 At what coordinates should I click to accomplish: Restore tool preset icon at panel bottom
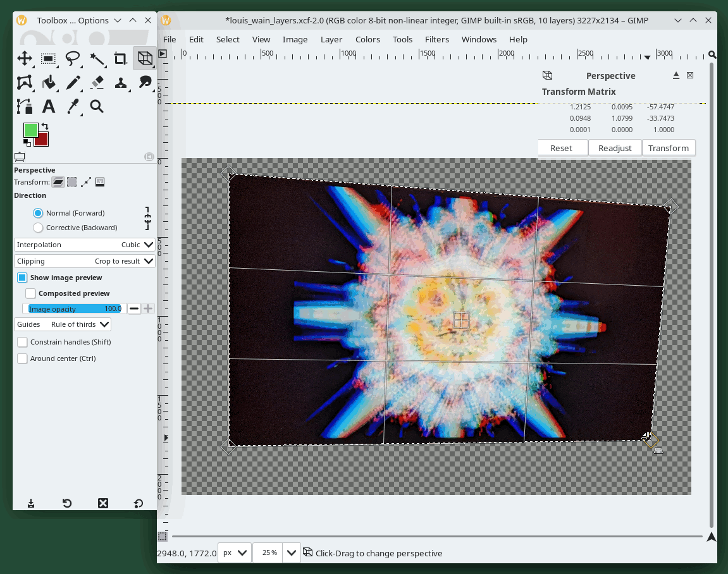coord(67,503)
